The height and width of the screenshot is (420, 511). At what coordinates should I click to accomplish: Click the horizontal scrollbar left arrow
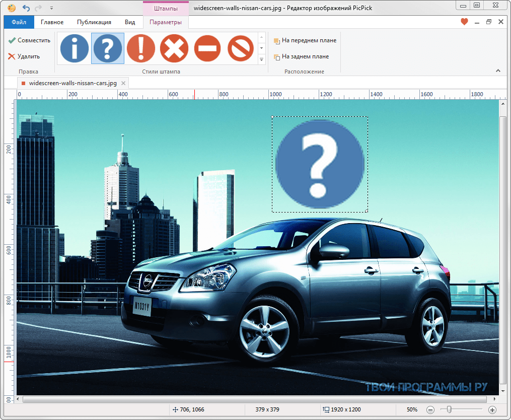(18, 399)
